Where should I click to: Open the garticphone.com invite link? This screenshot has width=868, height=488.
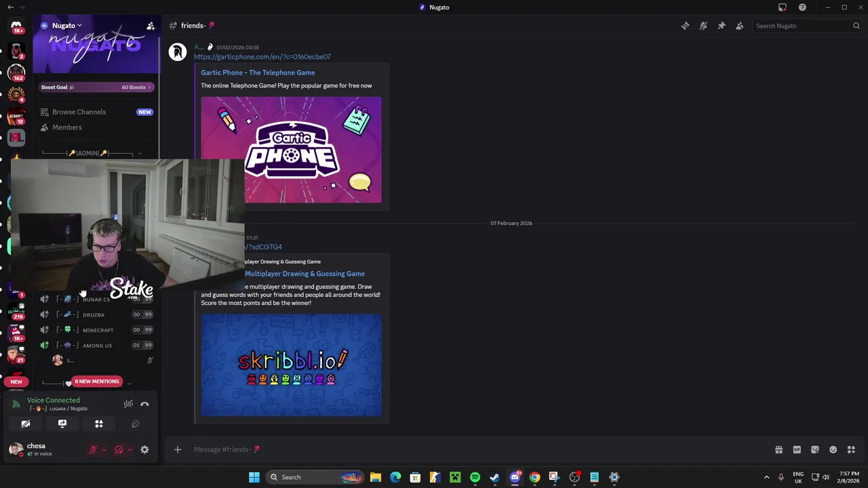pos(262,57)
